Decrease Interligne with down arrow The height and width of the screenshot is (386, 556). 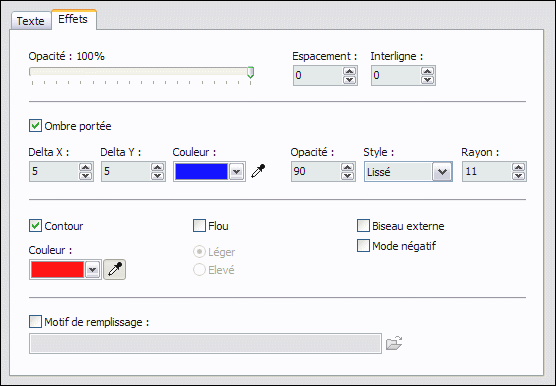click(x=428, y=80)
